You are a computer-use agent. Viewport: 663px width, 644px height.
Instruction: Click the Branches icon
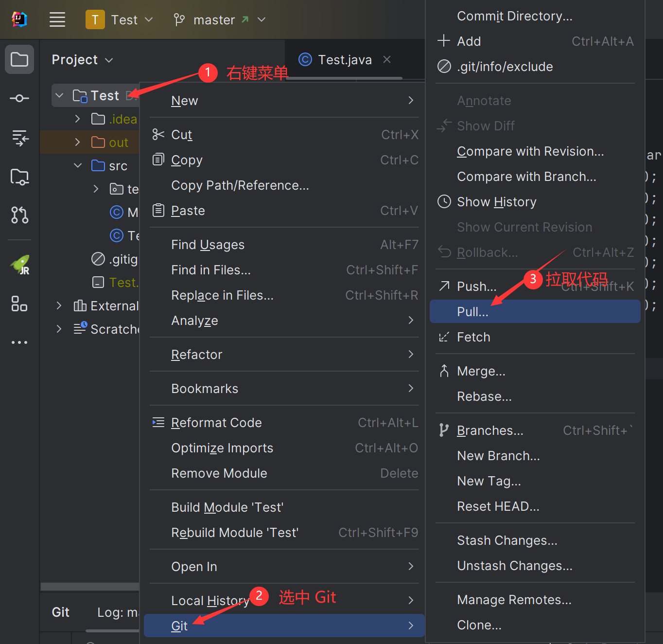click(444, 430)
